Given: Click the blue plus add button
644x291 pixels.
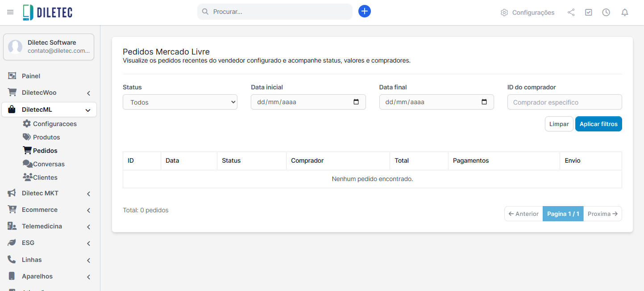Looking at the screenshot, I should tap(365, 12).
